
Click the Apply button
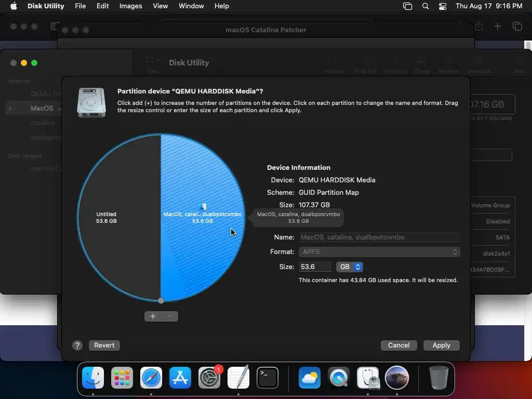coord(442,345)
